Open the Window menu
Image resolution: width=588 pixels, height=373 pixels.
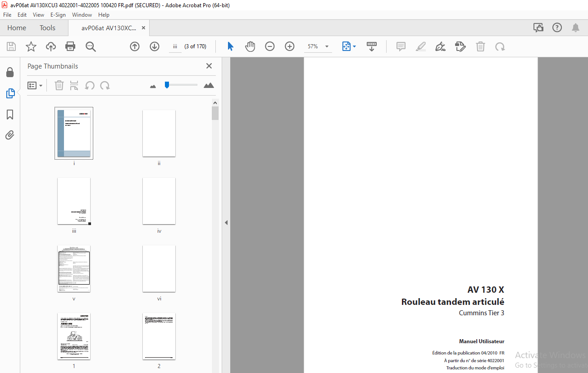pyautogui.click(x=82, y=15)
